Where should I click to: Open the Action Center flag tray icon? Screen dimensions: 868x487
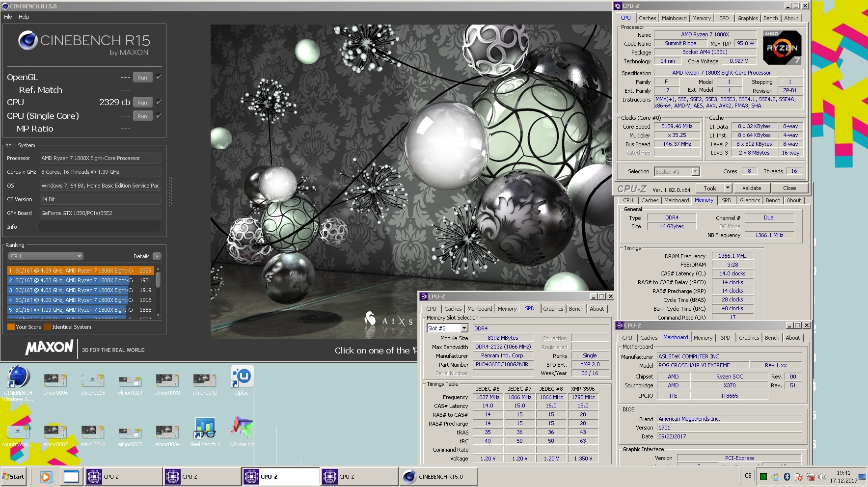[799, 477]
